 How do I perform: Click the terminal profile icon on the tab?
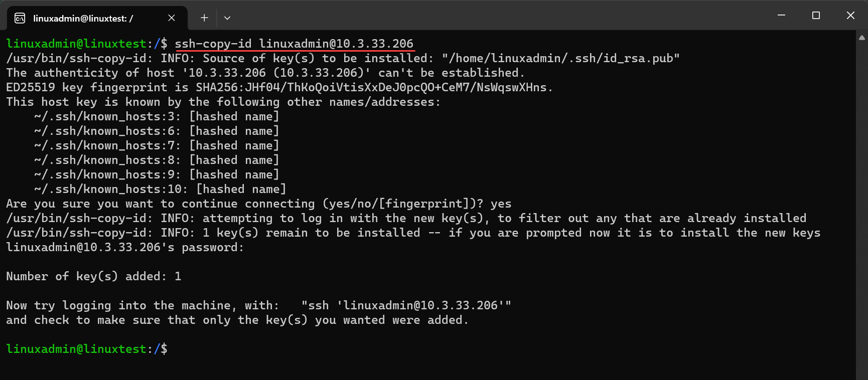click(20, 19)
